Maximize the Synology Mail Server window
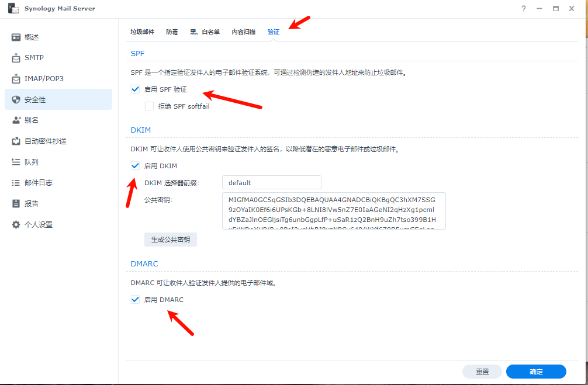This screenshot has width=588, height=385. tap(555, 9)
